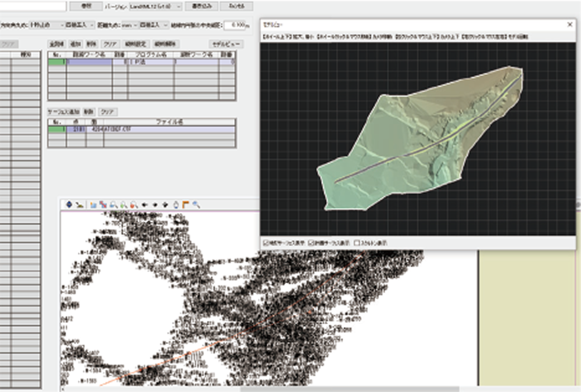The width and height of the screenshot is (581, 392).
Task: Click the black right arrow icon
Action: [165, 204]
